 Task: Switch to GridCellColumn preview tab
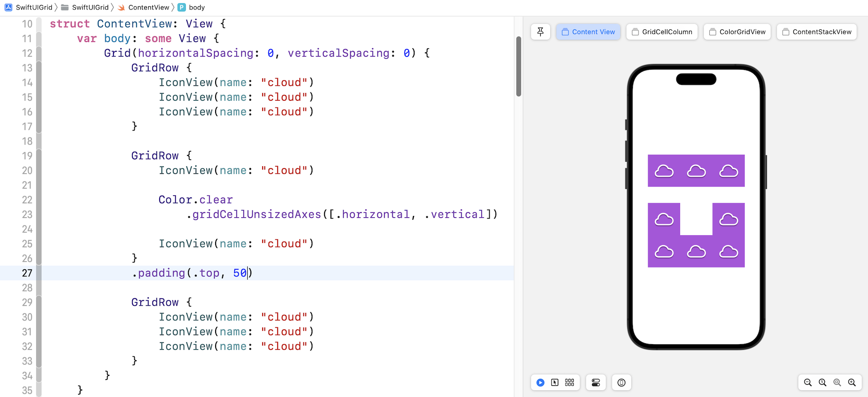click(x=662, y=32)
